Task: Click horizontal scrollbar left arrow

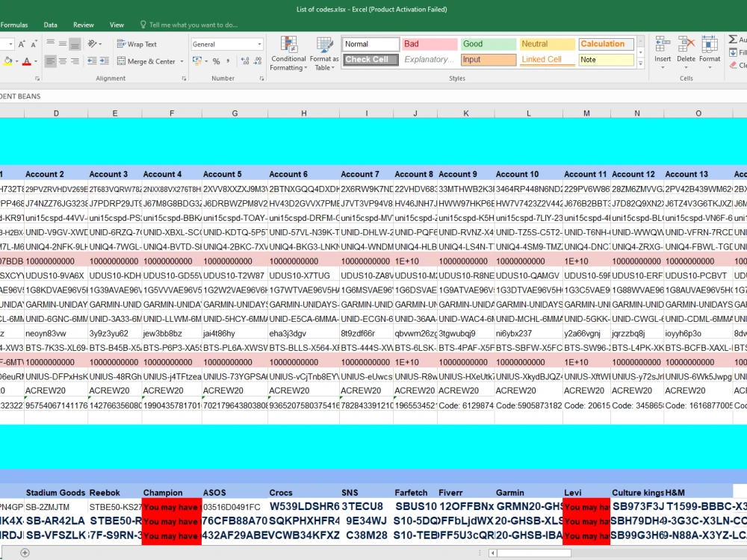Action: [x=493, y=553]
